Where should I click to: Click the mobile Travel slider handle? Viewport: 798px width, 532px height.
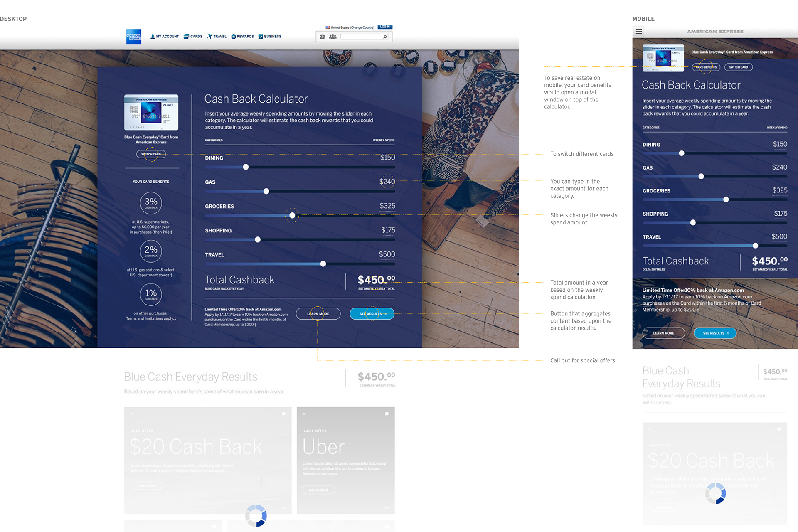click(755, 246)
